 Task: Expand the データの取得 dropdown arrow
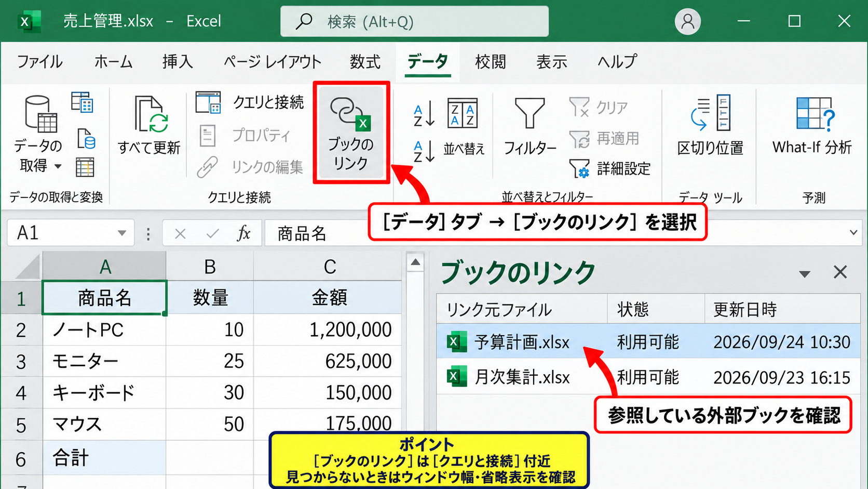58,166
